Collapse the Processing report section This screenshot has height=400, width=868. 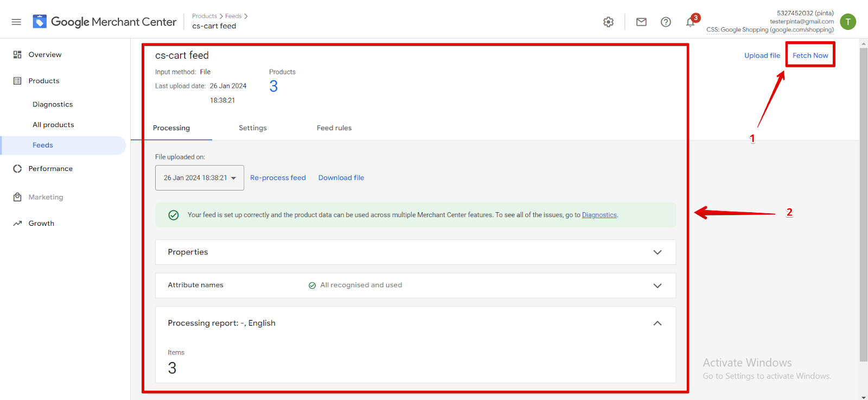pos(658,323)
